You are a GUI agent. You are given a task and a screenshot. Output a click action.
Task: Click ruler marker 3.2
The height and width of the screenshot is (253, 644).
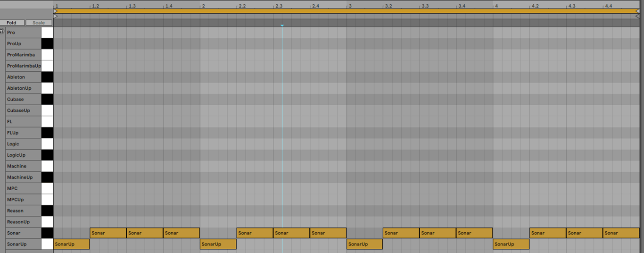pos(388,6)
